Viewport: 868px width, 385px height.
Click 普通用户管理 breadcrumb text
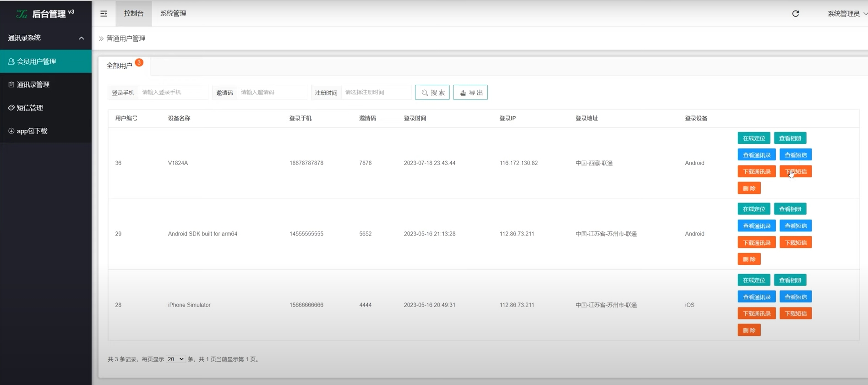point(126,38)
